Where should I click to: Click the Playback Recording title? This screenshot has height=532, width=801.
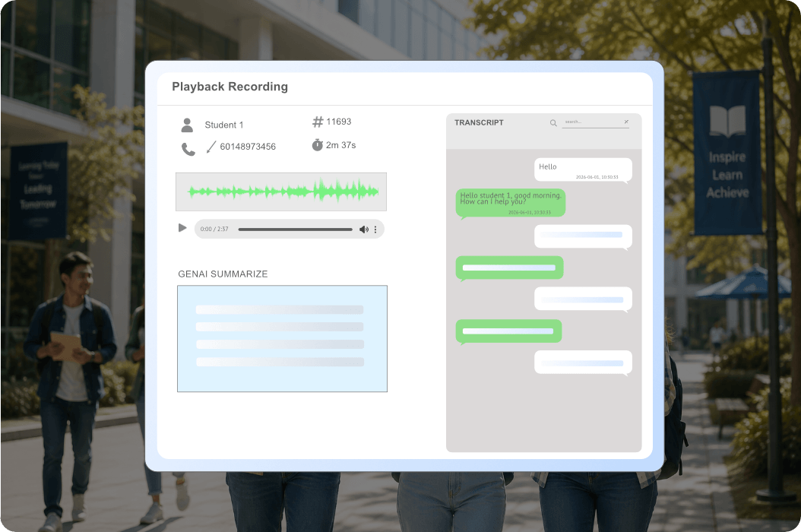(x=230, y=87)
